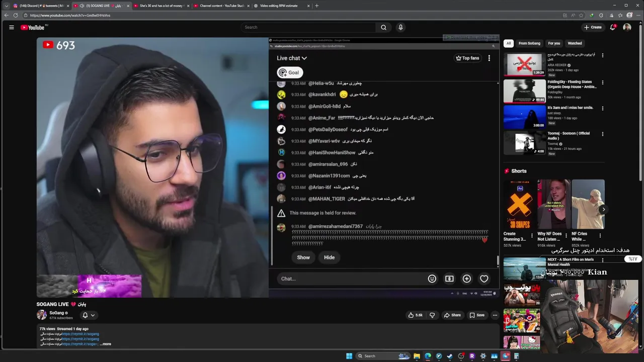This screenshot has width=644, height=362.
Task: Open Top fans leaderboard
Action: [x=467, y=58]
